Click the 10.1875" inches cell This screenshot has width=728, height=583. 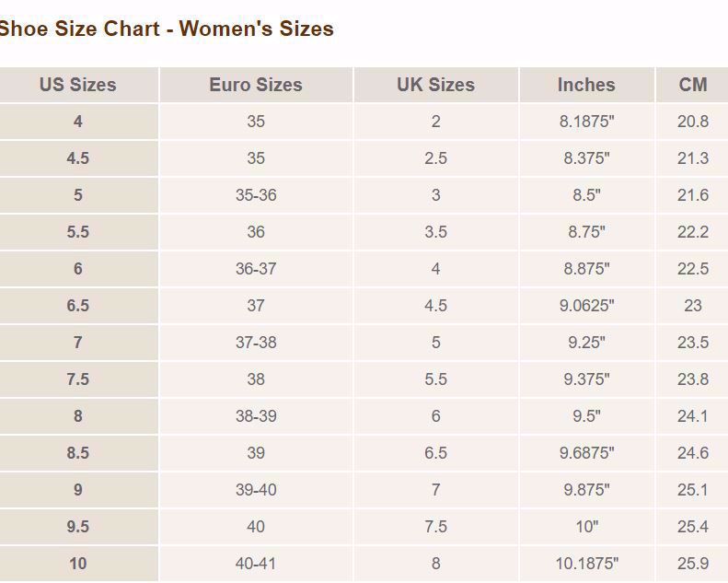point(586,564)
